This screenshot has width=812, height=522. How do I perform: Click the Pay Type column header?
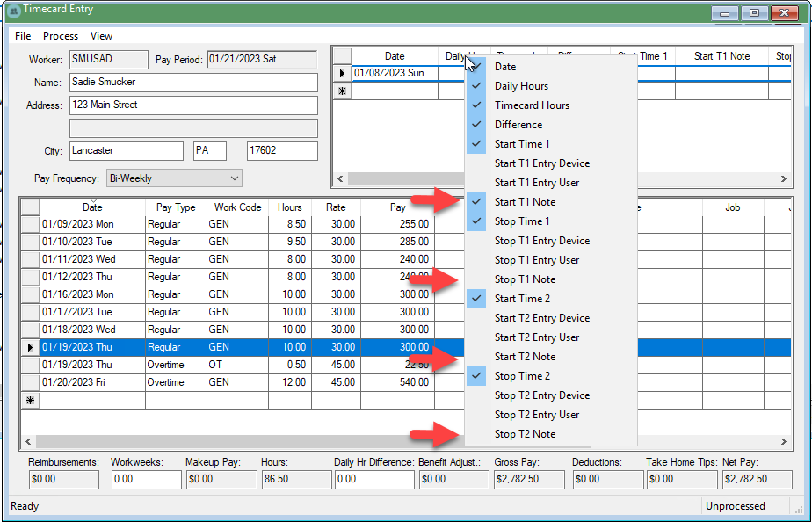176,207
